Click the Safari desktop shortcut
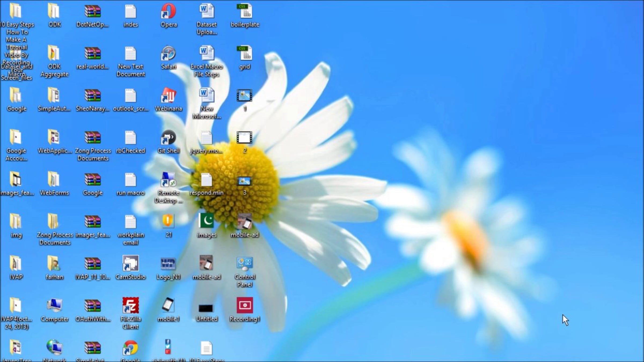This screenshot has width=644, height=362. [168, 54]
